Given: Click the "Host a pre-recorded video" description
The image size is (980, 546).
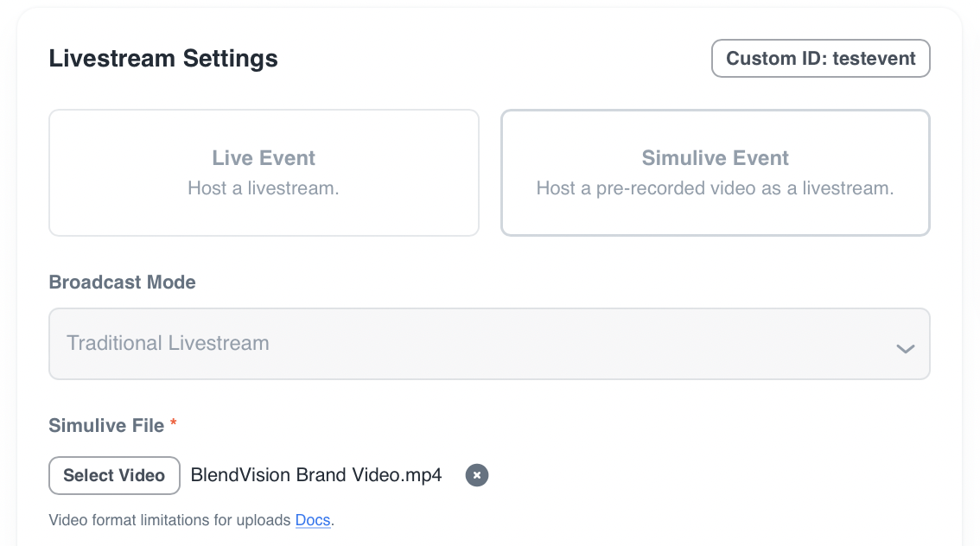Looking at the screenshot, I should (x=715, y=188).
